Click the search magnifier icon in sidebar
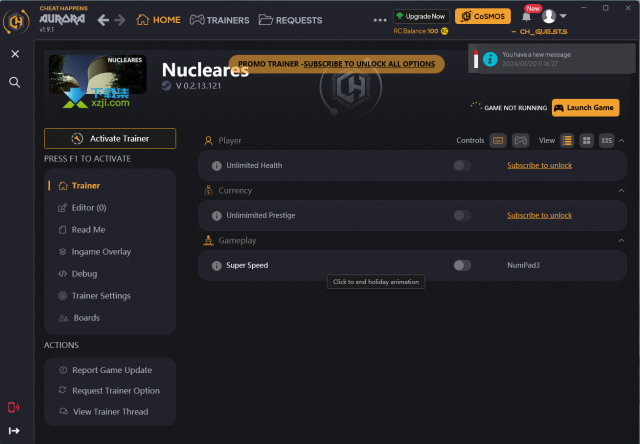The image size is (640, 444). [x=14, y=82]
